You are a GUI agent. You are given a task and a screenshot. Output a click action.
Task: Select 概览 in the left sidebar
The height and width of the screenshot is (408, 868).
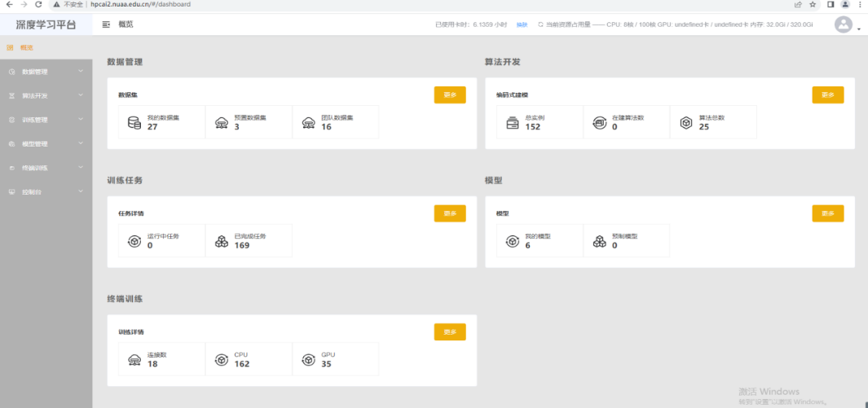point(26,48)
